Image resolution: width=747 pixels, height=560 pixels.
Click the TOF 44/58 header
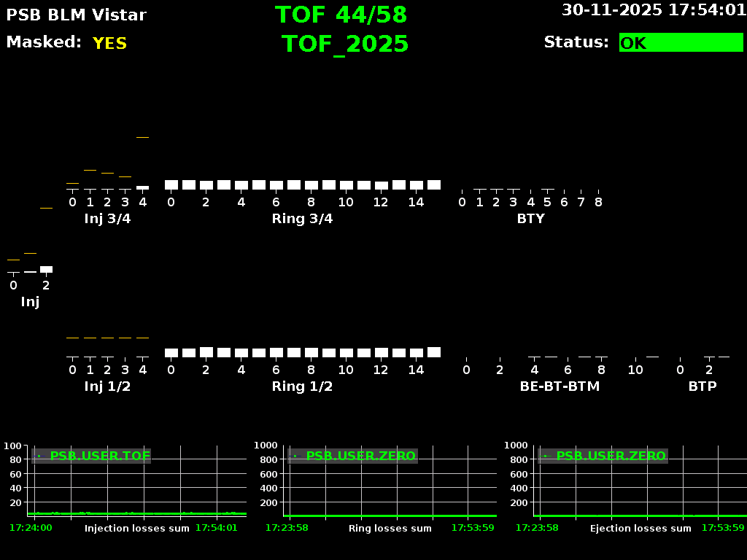coord(341,15)
